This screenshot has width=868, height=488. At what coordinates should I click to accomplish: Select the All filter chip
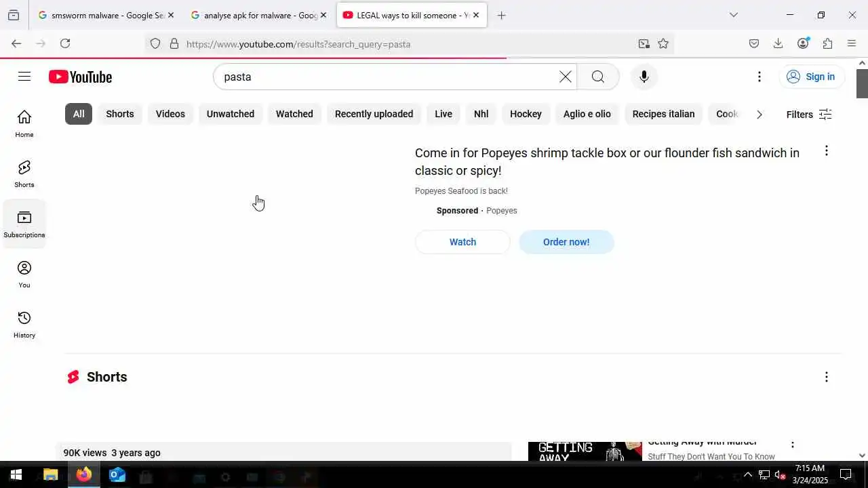coord(79,114)
